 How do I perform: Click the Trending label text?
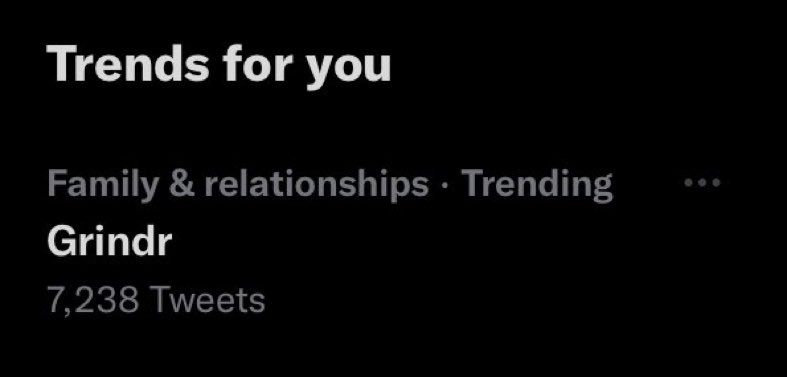pyautogui.click(x=537, y=185)
